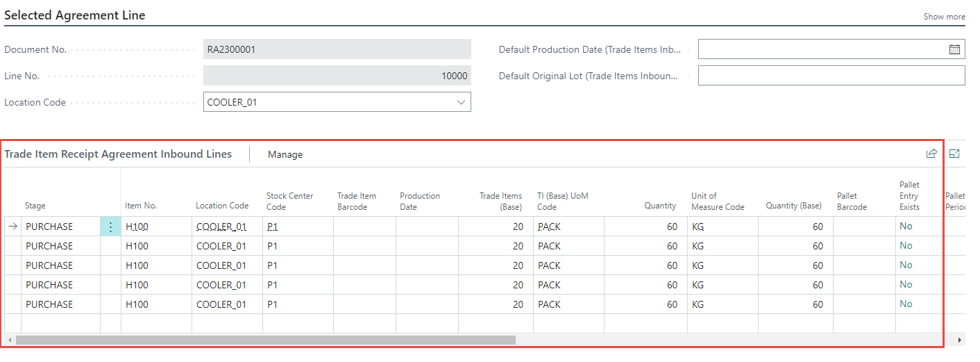This screenshot has width=980, height=362.
Task: Select the Line No. field showing 10000
Action: point(337,76)
